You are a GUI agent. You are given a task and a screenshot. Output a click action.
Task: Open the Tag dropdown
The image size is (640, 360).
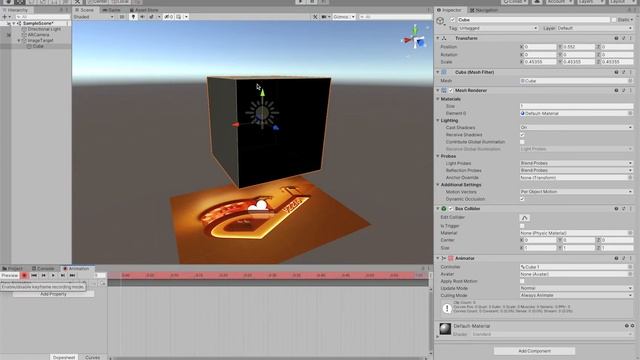(498, 28)
